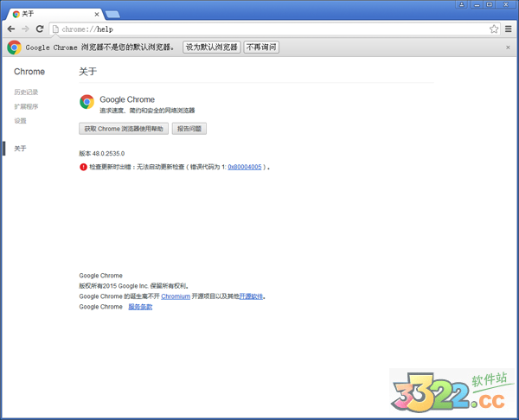
Task: Select 关于 in sidebar
Action: tap(20, 149)
